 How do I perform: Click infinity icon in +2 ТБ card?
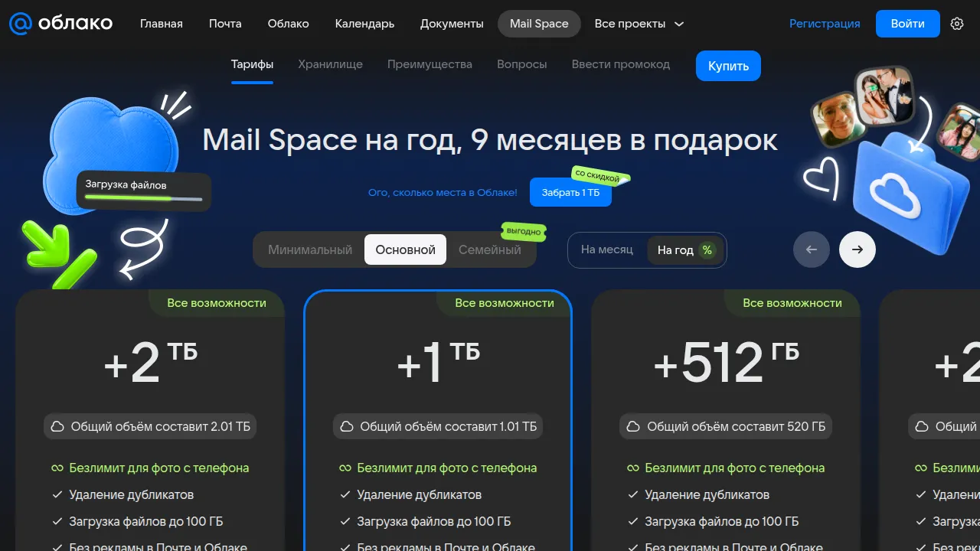point(57,468)
